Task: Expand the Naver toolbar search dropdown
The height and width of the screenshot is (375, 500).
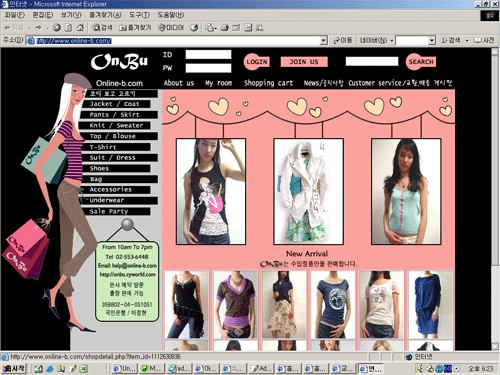Action: click(x=432, y=41)
